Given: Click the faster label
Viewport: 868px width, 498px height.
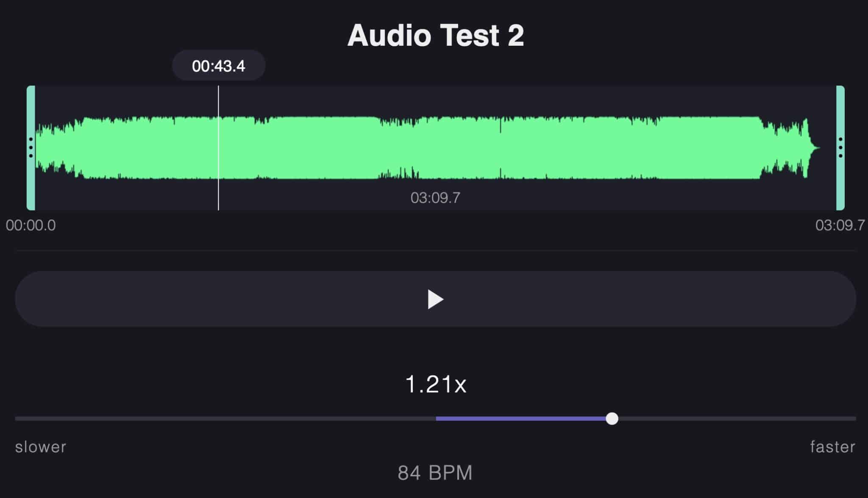Looking at the screenshot, I should pyautogui.click(x=833, y=447).
